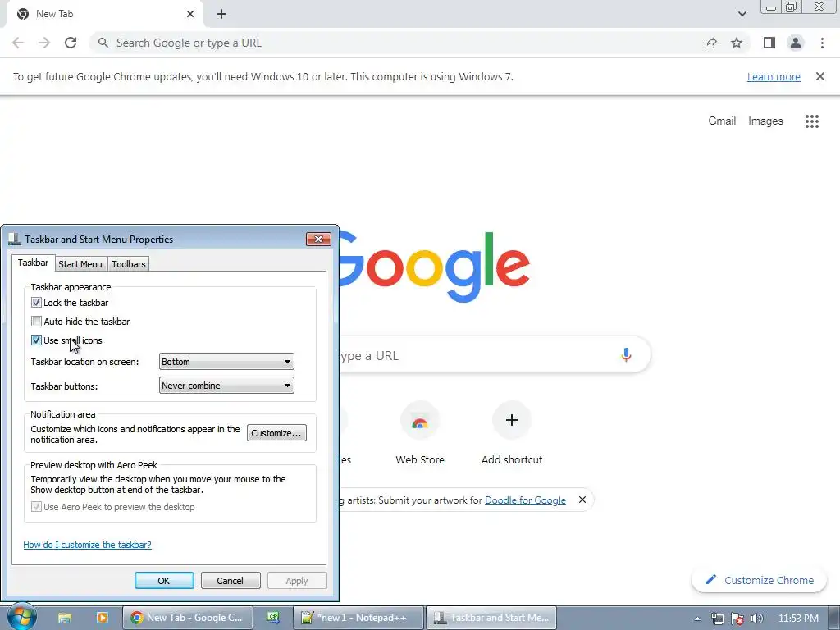Open Google apps grid

pyautogui.click(x=811, y=121)
